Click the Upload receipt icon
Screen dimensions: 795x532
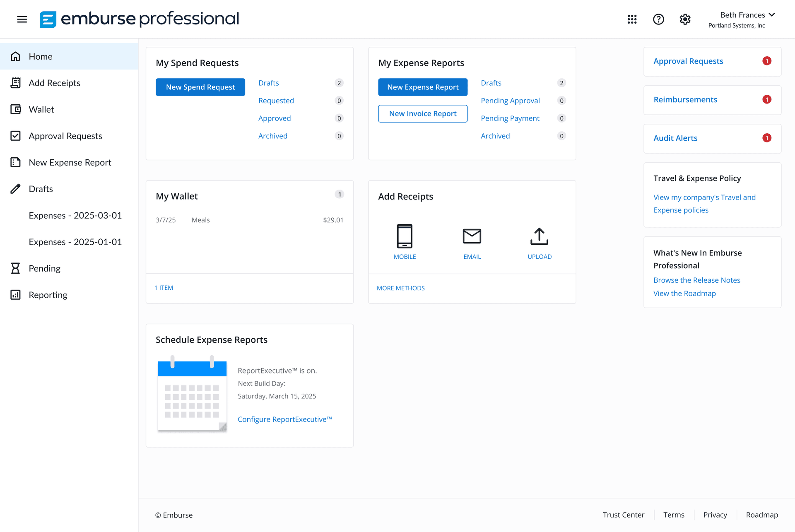click(x=539, y=236)
